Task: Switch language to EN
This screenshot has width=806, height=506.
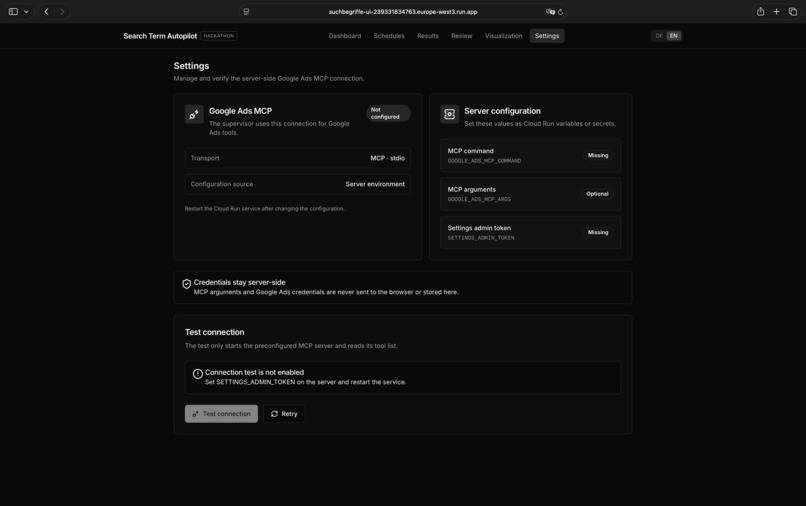Action: [673, 36]
